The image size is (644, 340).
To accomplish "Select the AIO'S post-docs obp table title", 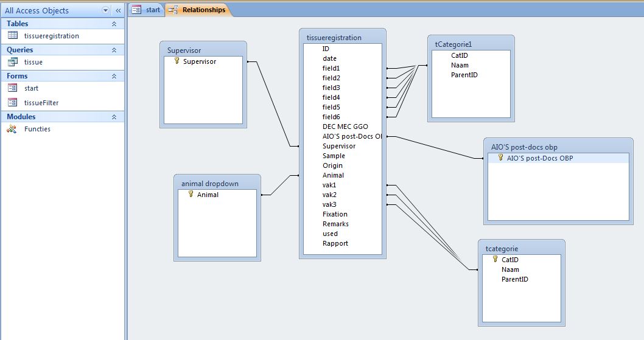I will [558, 147].
